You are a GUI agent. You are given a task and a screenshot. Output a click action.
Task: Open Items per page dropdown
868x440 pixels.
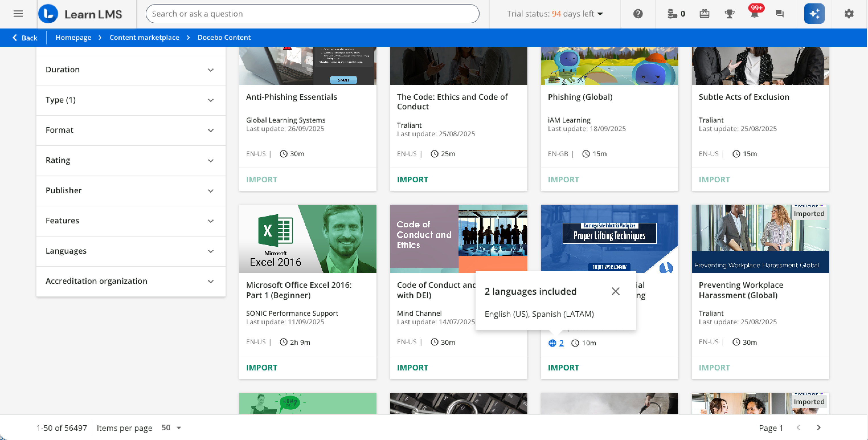(171, 427)
